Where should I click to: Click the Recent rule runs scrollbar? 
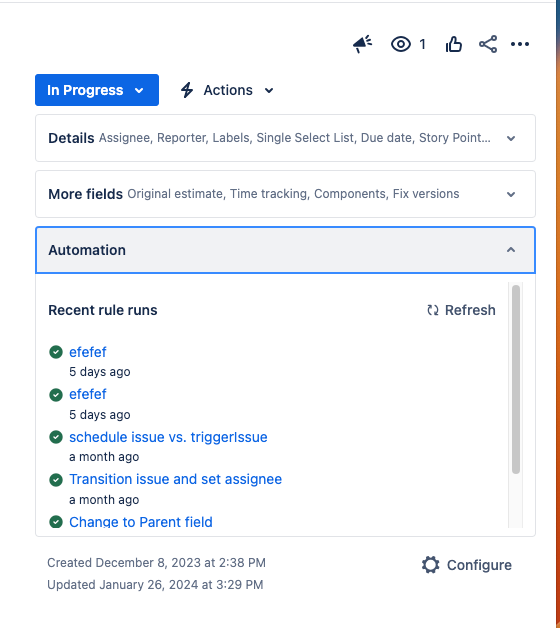[x=516, y=379]
